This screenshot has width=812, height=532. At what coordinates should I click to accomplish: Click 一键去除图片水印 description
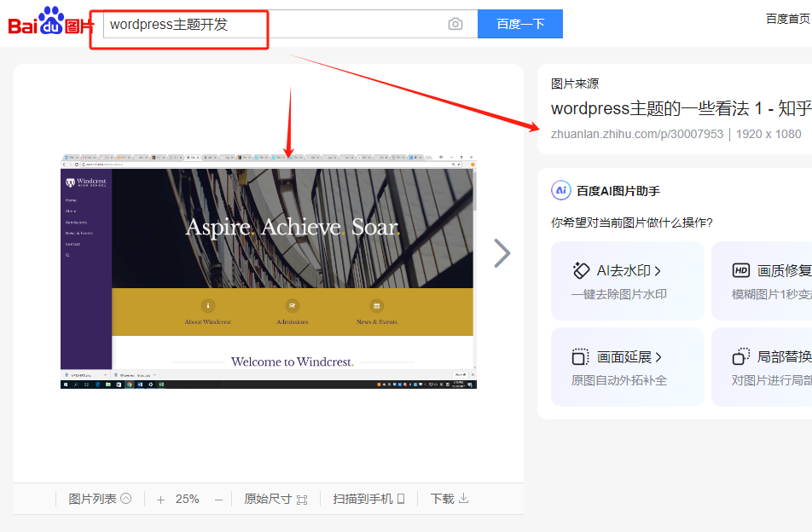(619, 294)
